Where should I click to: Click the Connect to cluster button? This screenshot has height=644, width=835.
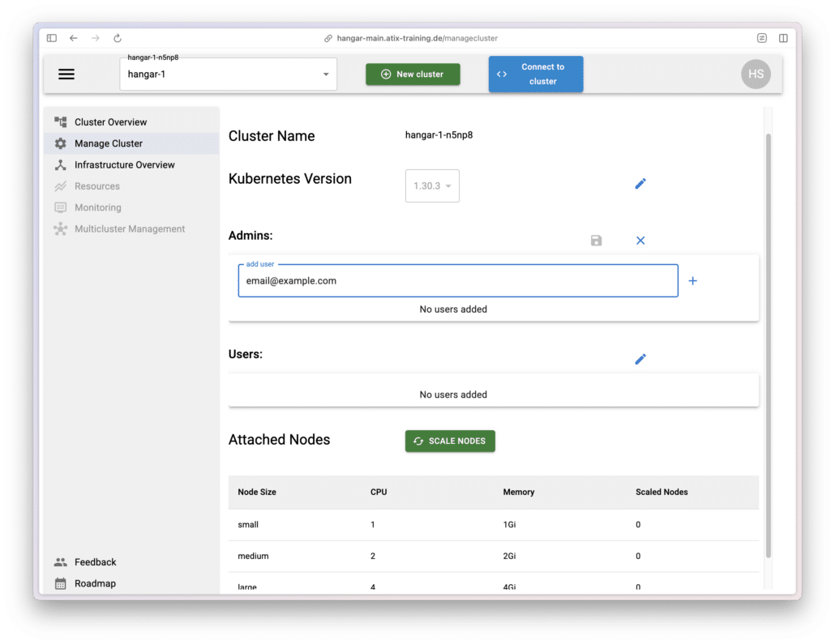click(535, 75)
